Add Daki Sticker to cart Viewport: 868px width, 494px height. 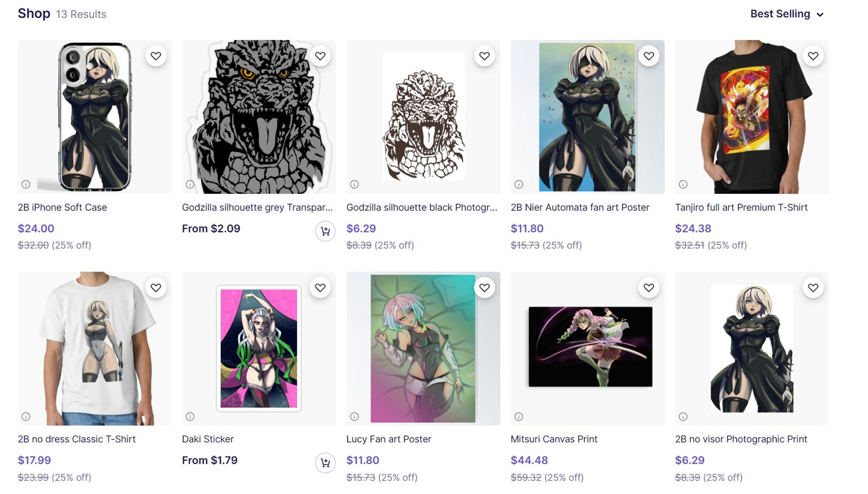point(325,463)
